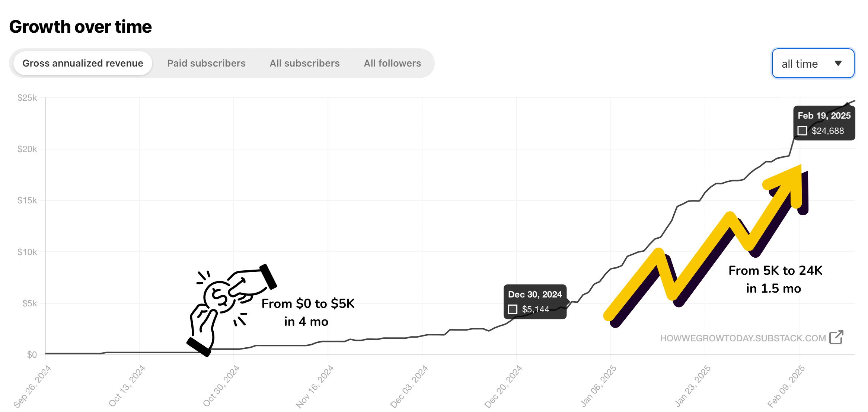Click the checkbox icon in the Feb 19 tooltip

pyautogui.click(x=802, y=131)
